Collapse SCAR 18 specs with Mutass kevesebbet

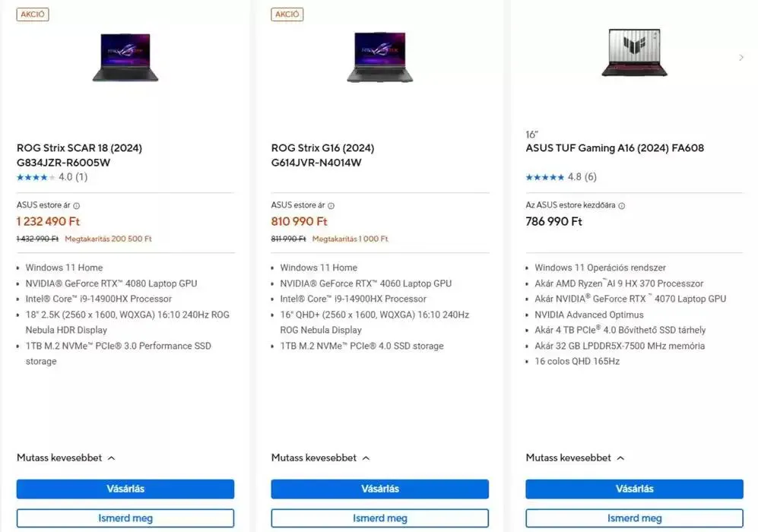click(65, 458)
